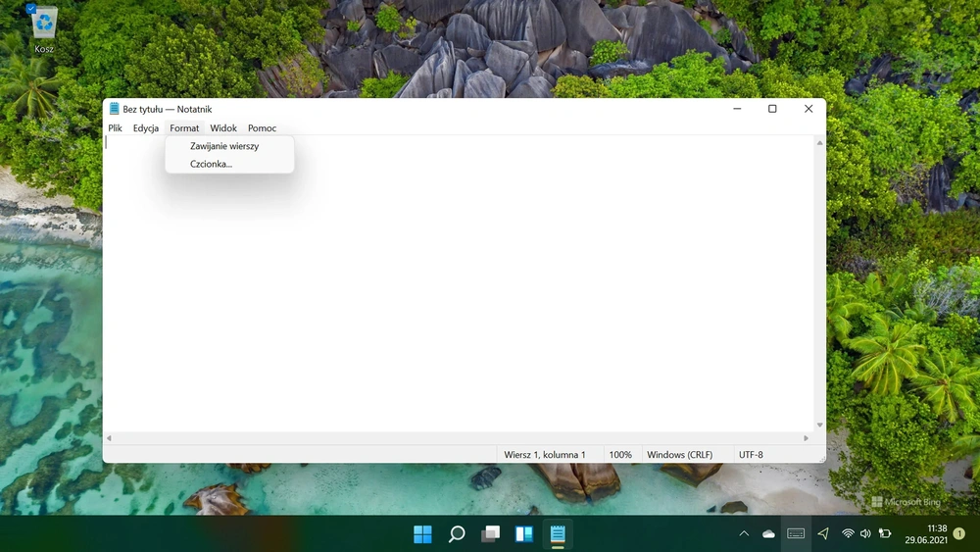Open the Widgets panel from taskbar
The image size is (980, 552).
point(523,534)
